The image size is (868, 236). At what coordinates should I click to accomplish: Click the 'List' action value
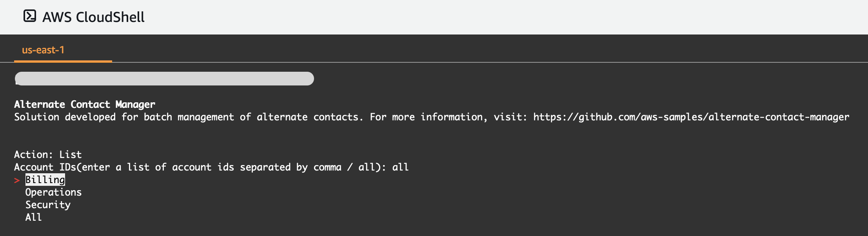coord(71,154)
